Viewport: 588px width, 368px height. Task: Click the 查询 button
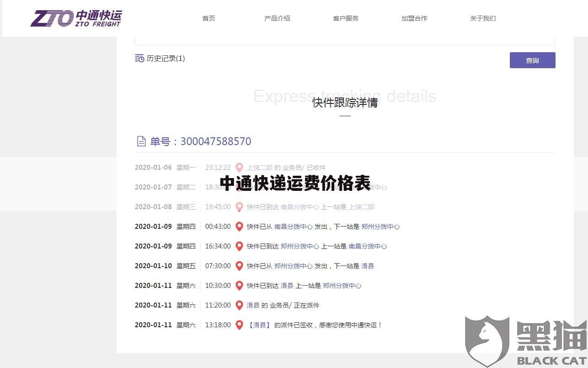click(x=532, y=60)
